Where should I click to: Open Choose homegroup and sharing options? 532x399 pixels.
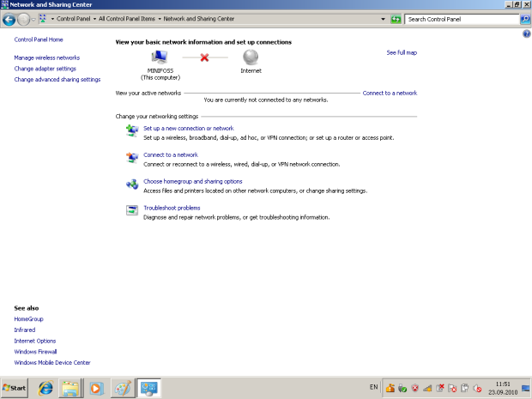click(193, 182)
